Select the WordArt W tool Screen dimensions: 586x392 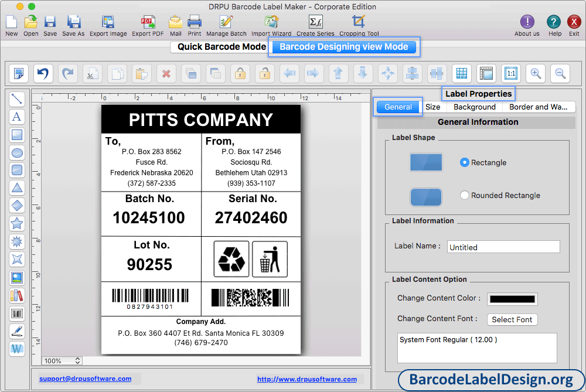(17, 349)
